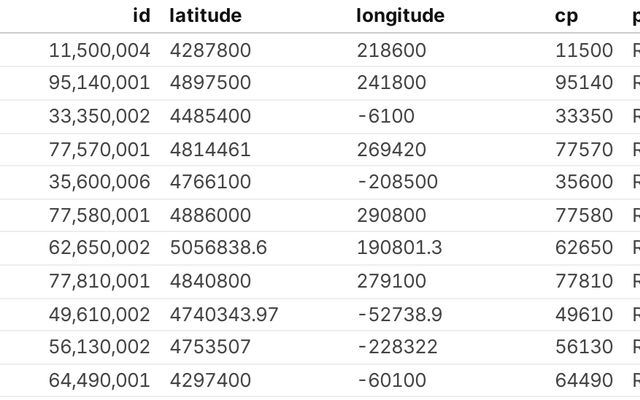Click id cell 56,130,002
640x400 pixels.
99,347
